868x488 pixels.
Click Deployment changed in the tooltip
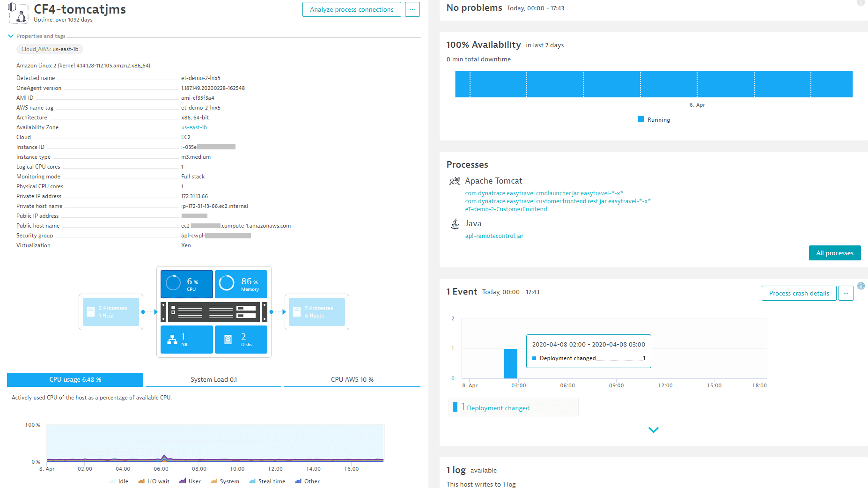[x=567, y=358]
